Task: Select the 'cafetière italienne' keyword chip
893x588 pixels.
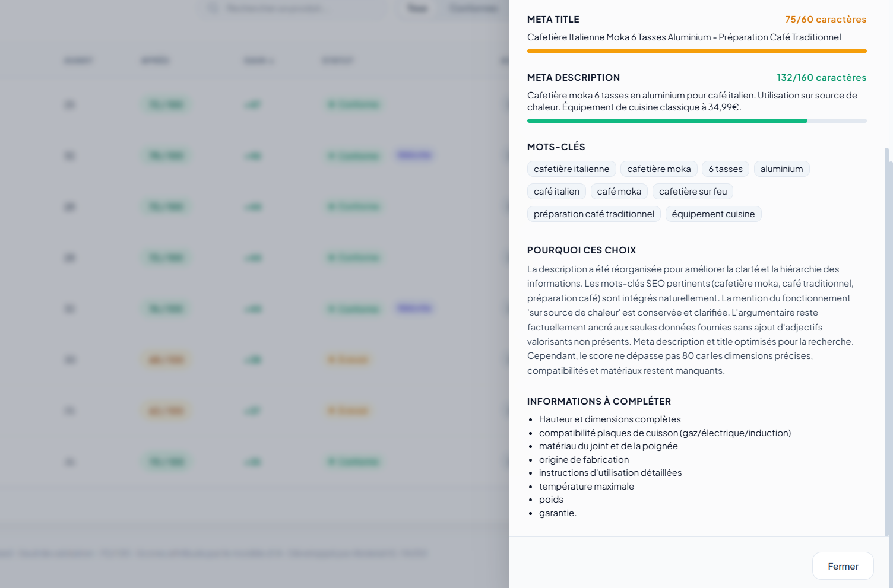Action: click(571, 169)
